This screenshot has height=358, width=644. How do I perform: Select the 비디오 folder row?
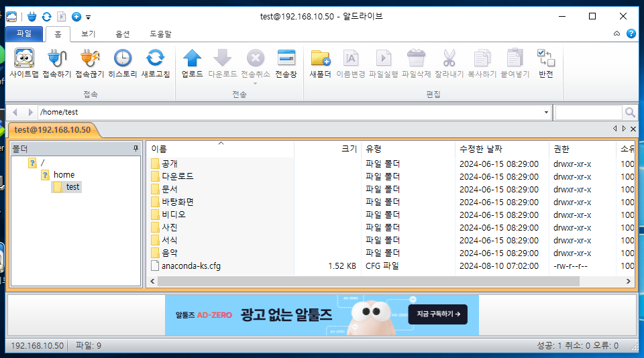tap(392, 215)
